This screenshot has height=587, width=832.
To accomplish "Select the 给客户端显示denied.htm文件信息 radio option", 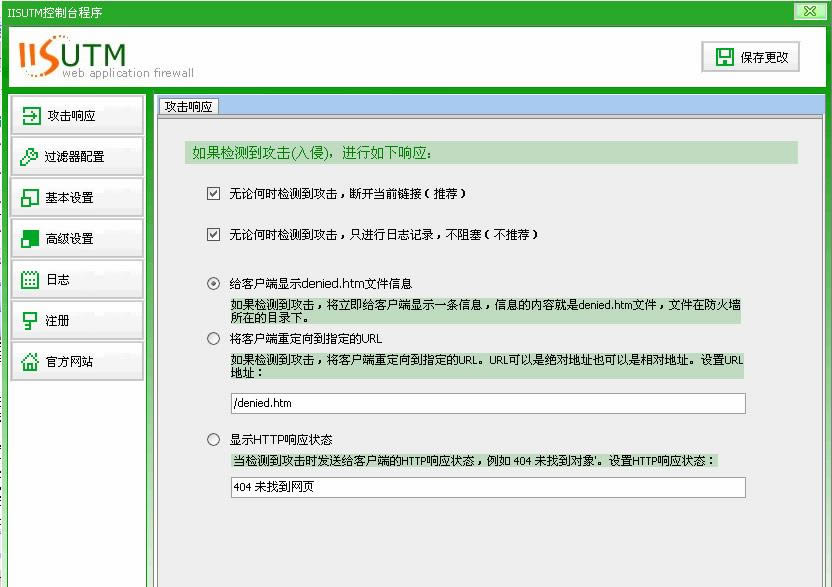I will 213,284.
